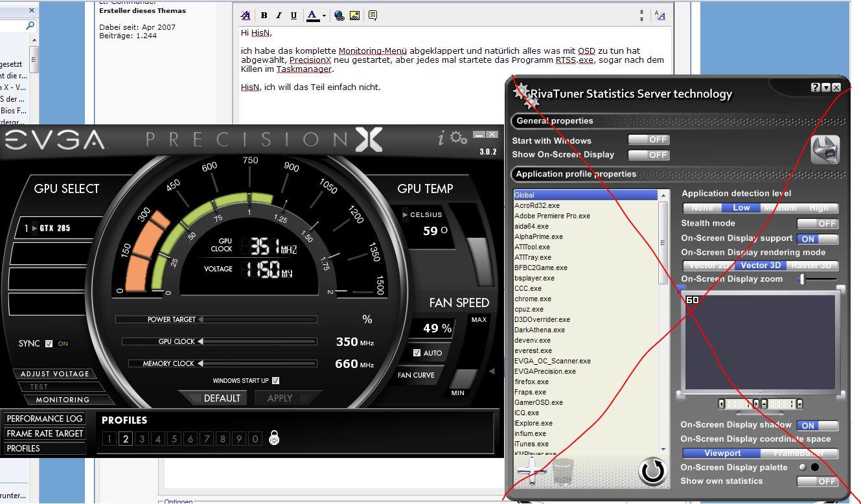Reset RivaTuner settings with the circular arrow icon
This screenshot has width=861, height=504.
tap(653, 472)
